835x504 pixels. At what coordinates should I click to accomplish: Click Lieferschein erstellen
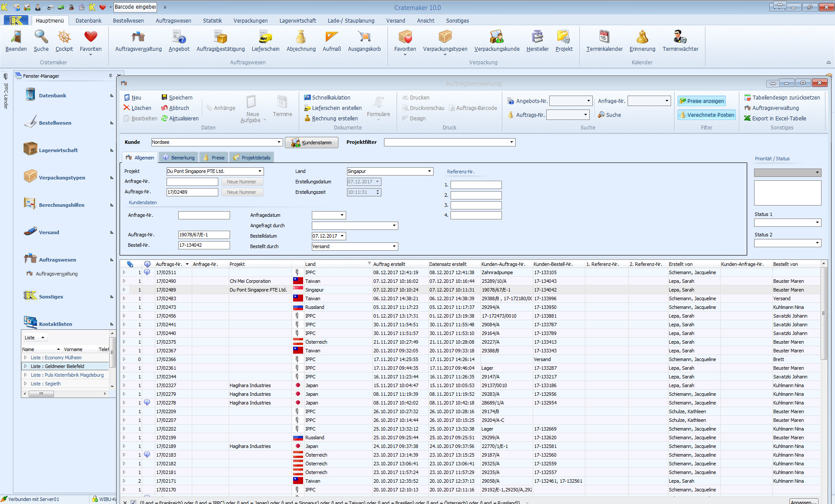[333, 108]
